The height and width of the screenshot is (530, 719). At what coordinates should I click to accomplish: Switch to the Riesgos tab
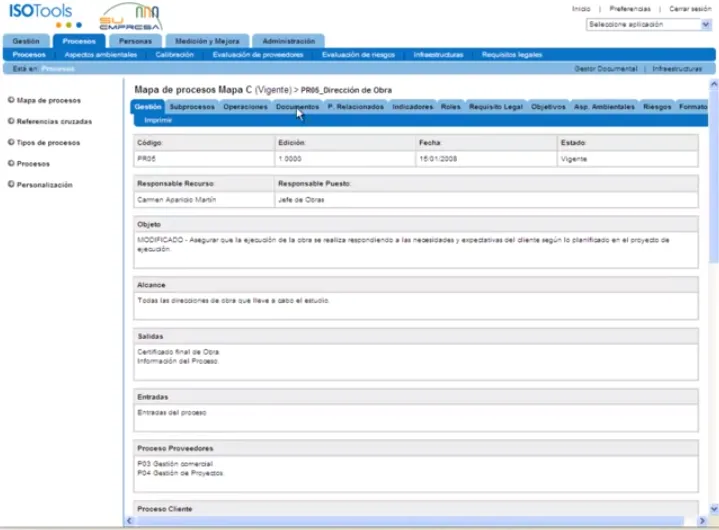click(x=657, y=107)
